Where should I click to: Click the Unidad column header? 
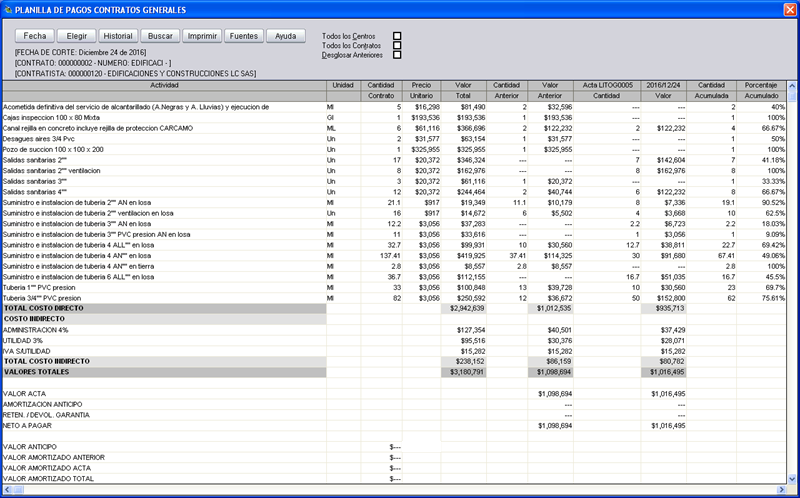[x=343, y=85]
